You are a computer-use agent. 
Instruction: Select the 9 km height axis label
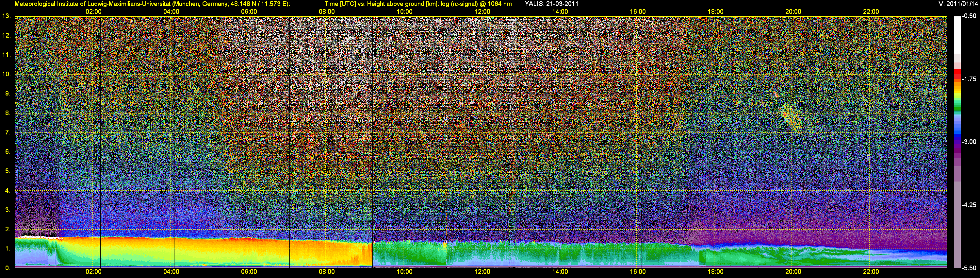click(7, 94)
